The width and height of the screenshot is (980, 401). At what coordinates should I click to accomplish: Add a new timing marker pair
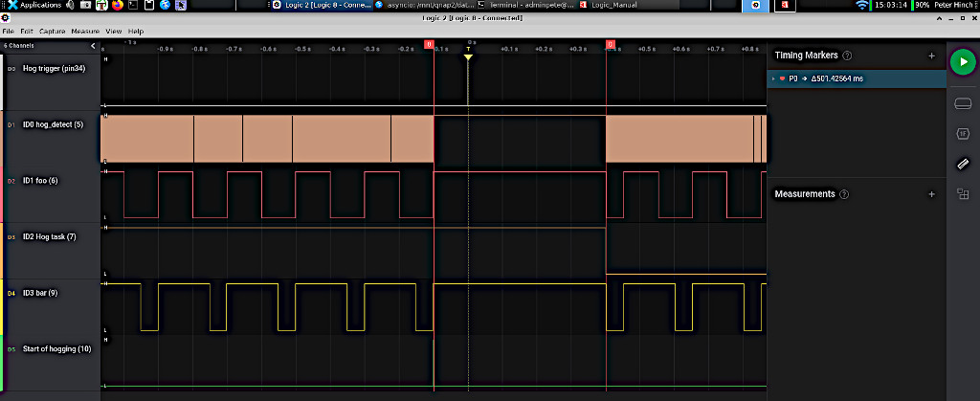click(932, 56)
